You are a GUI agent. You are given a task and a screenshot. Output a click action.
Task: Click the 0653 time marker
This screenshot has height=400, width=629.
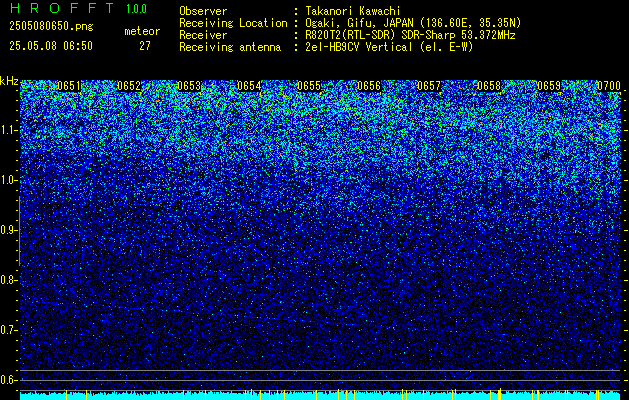tap(189, 86)
